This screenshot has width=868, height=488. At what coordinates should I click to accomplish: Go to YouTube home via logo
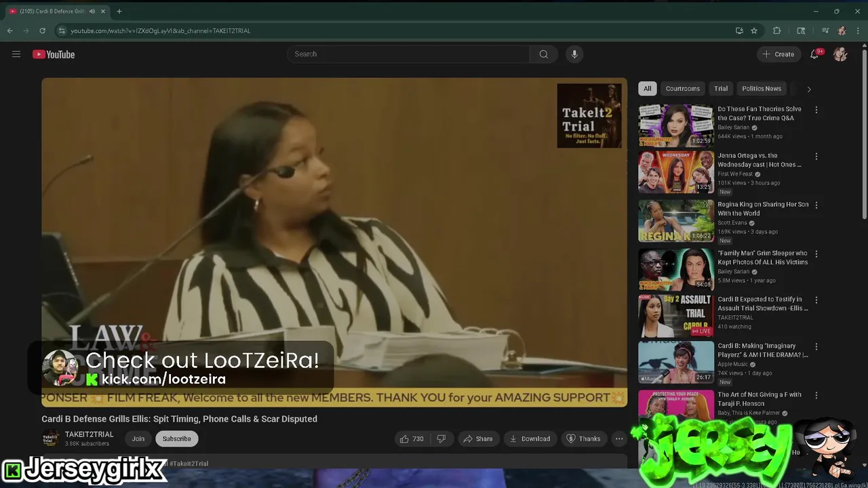(54, 54)
